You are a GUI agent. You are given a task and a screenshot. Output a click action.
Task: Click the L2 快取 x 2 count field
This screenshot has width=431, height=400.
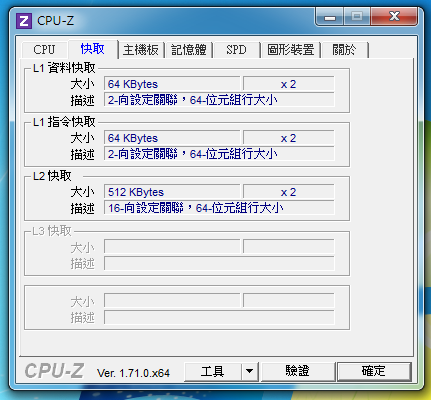tap(289, 192)
